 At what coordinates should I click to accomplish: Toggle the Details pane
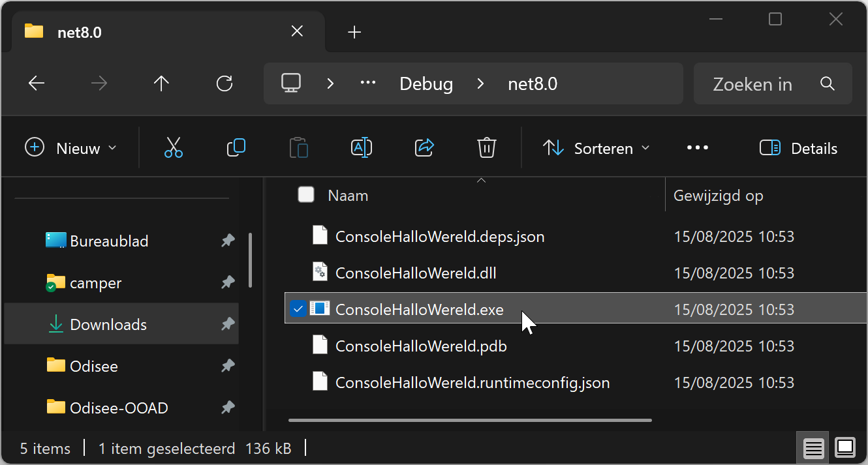(x=799, y=148)
